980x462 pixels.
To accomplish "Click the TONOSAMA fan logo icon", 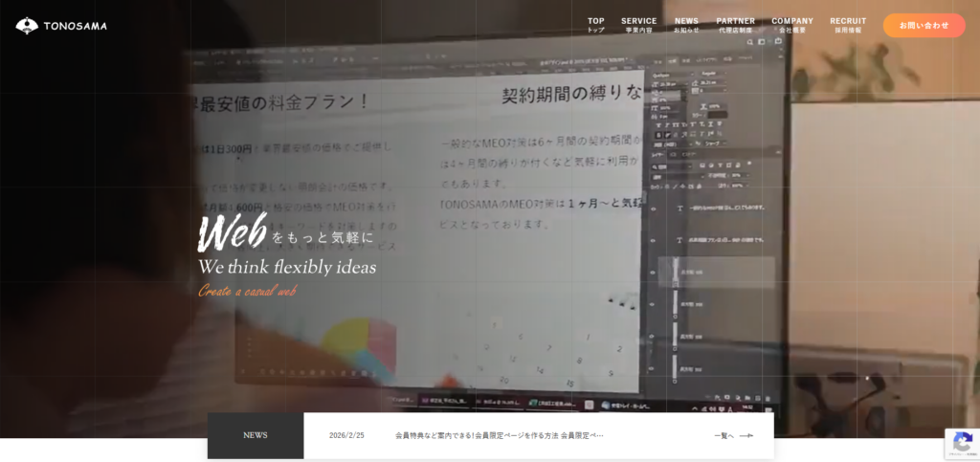I will pyautogui.click(x=27, y=26).
